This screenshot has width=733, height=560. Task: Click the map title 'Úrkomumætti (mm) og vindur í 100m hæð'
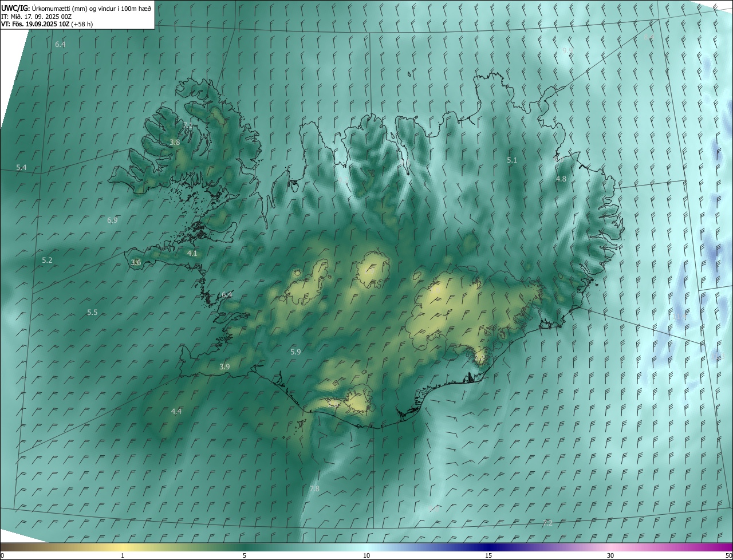(x=92, y=8)
